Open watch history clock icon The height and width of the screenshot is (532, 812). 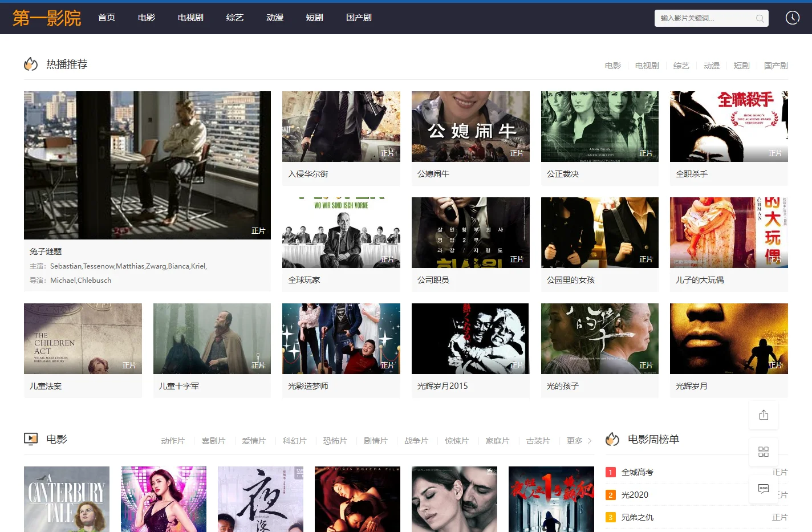pyautogui.click(x=793, y=18)
